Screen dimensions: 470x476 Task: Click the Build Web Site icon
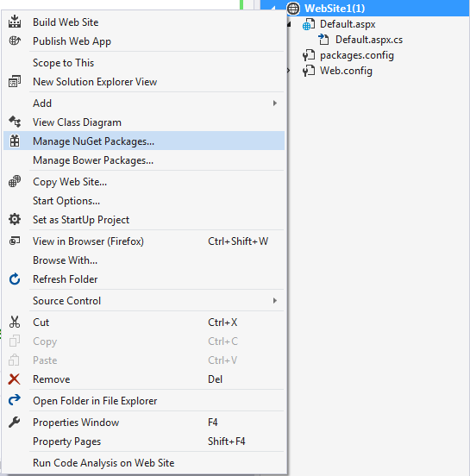(15, 22)
